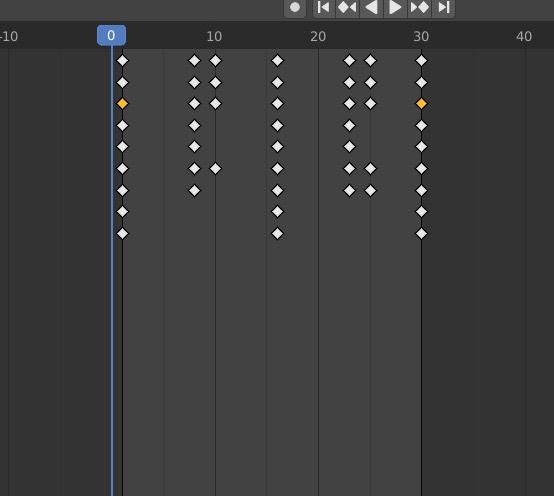Image resolution: width=554 pixels, height=496 pixels.
Task: Select top-row keyframe at frame 1
Action: [122, 60]
